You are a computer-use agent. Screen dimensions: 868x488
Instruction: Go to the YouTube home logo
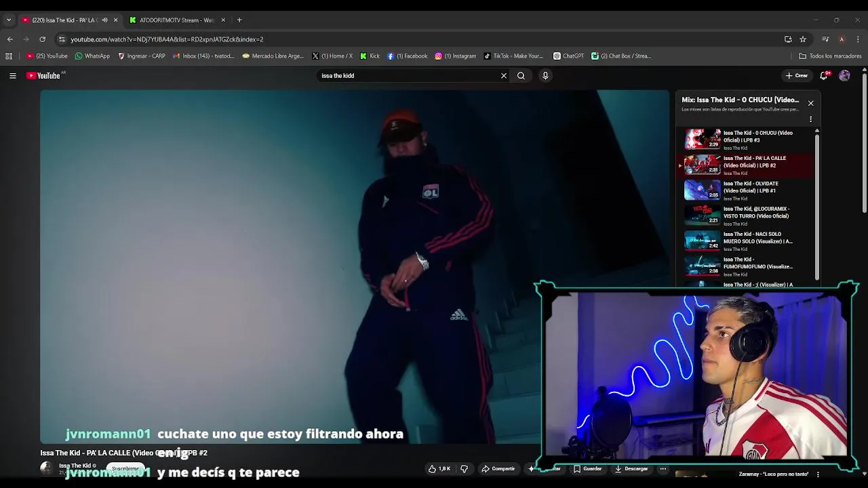point(44,75)
